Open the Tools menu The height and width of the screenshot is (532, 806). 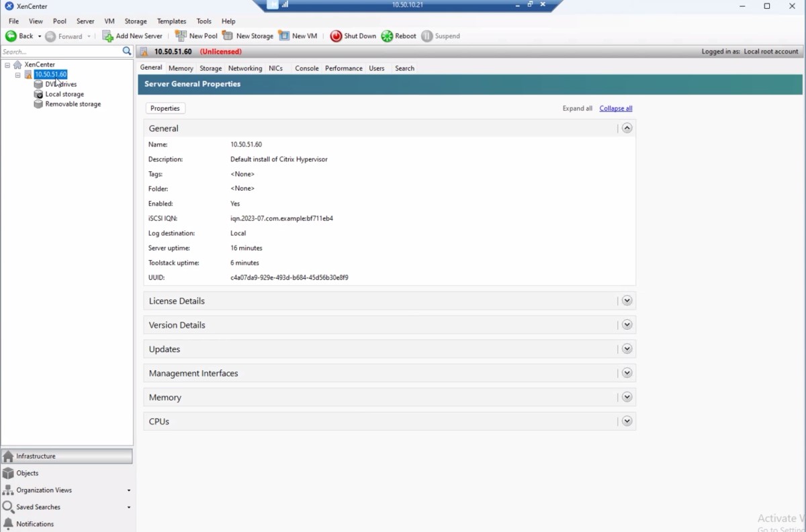(204, 21)
